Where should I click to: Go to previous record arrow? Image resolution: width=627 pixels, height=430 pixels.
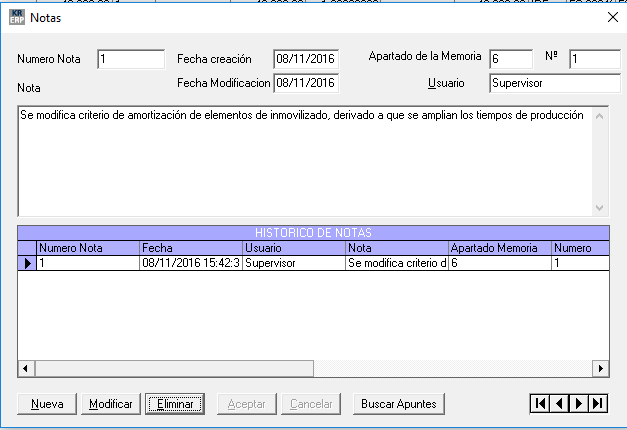click(x=559, y=403)
